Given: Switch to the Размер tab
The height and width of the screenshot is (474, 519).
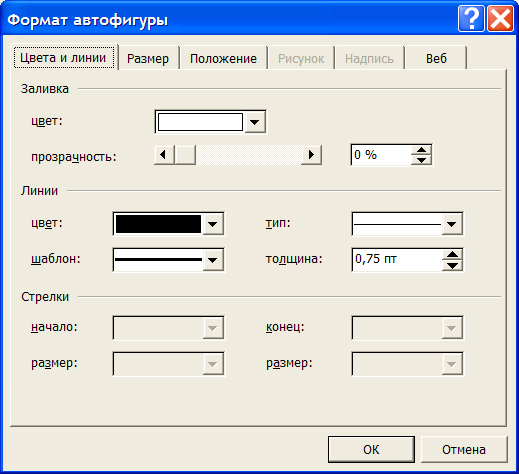Looking at the screenshot, I should click(x=148, y=59).
